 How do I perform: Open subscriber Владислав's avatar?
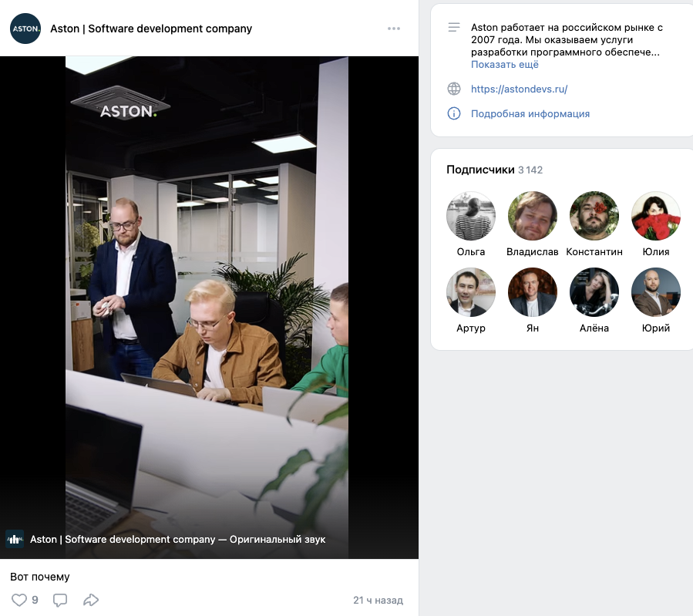[533, 216]
